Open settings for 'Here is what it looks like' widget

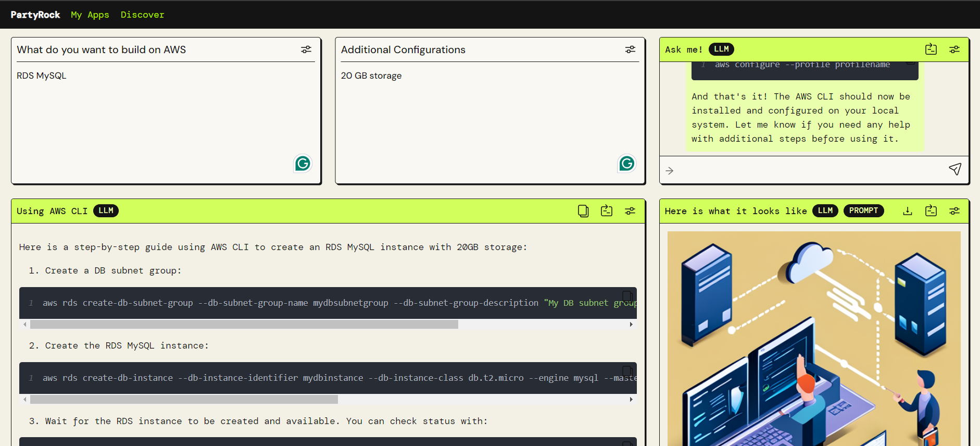coord(954,211)
